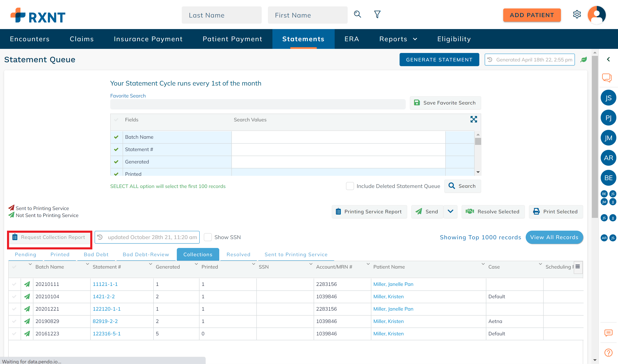Open the Account/MRN # column dropdown arrow

coord(368,264)
